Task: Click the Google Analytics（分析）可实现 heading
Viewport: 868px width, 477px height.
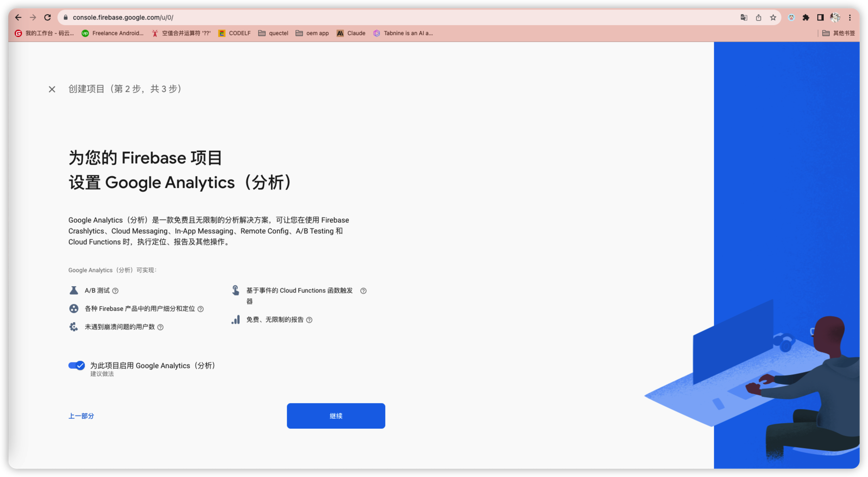Action: coord(112,270)
